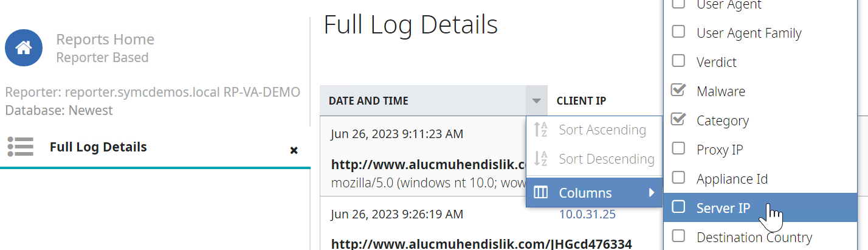Click the Full Log Details list icon
Viewport: 868px width, 250px height.
[x=20, y=147]
